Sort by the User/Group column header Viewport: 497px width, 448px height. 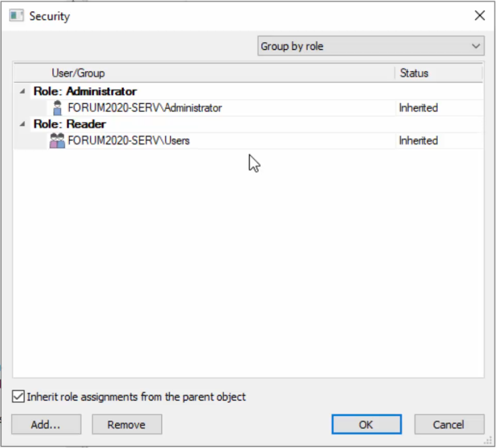click(x=78, y=73)
